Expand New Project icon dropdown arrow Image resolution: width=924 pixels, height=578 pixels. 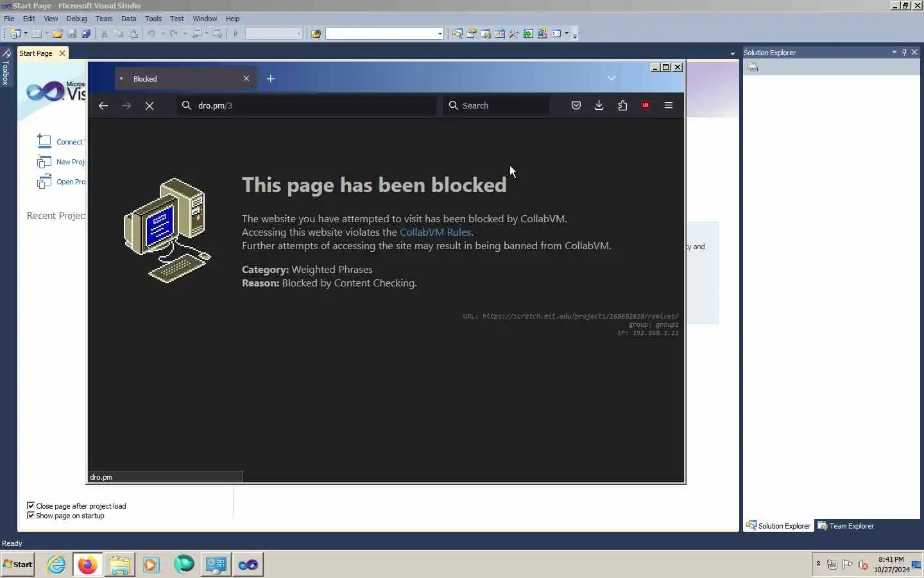tap(26, 33)
